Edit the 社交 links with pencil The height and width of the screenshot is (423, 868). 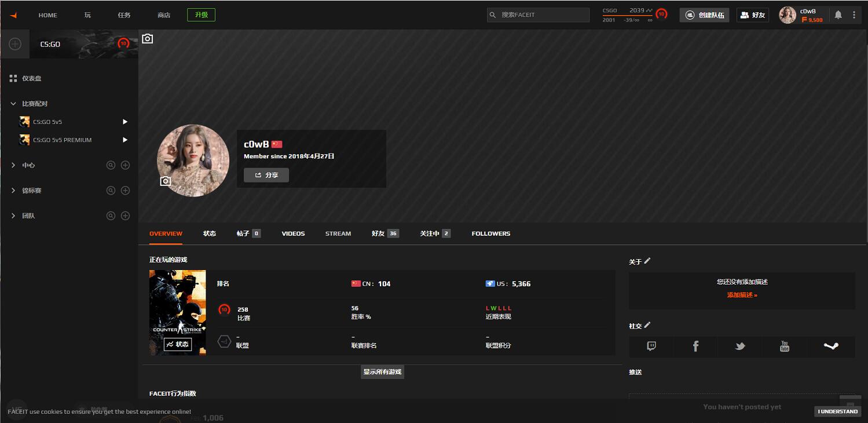(x=647, y=325)
